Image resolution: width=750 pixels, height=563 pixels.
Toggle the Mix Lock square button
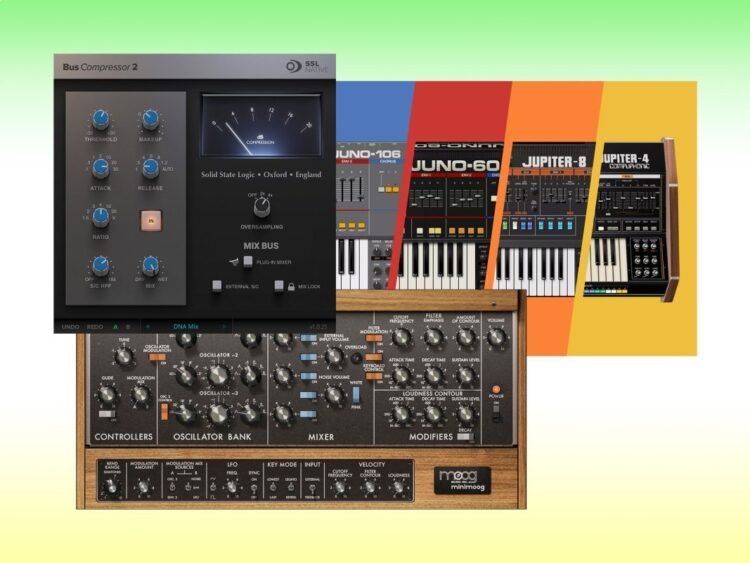coord(279,286)
